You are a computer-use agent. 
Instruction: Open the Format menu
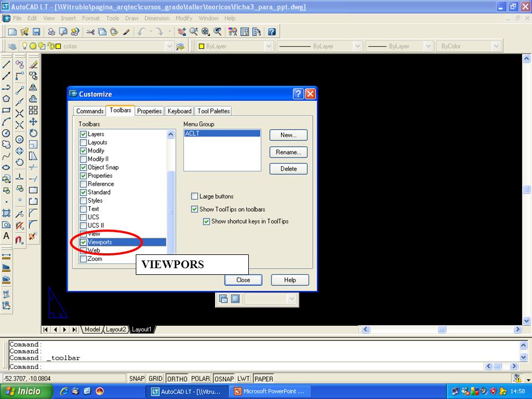(91, 18)
